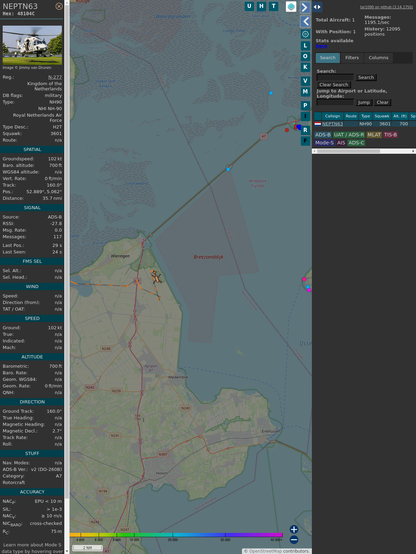Click the H map toolbar button
The image size is (416, 554).
(x=261, y=6)
